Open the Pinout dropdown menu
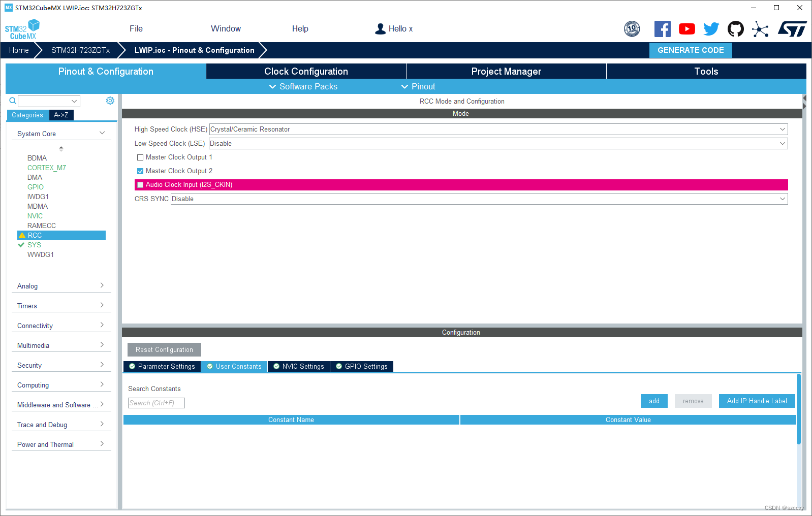Screen dimensions: 812x516 [418, 87]
